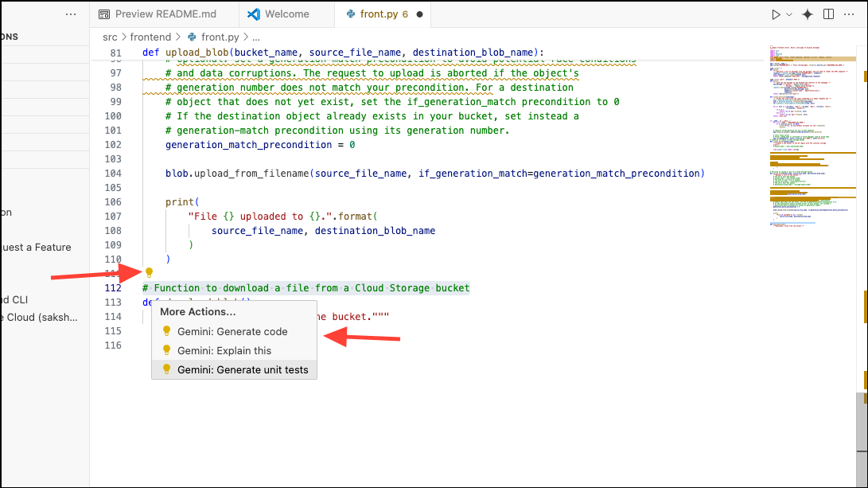Image resolution: width=868 pixels, height=488 pixels.
Task: Click the download function comment on line 112
Action: click(x=306, y=288)
